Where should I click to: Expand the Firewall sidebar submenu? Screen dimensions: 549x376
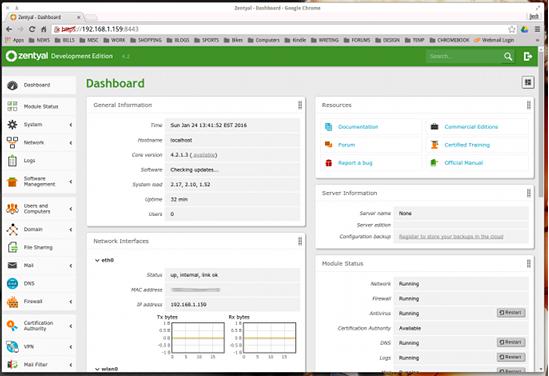(x=71, y=301)
